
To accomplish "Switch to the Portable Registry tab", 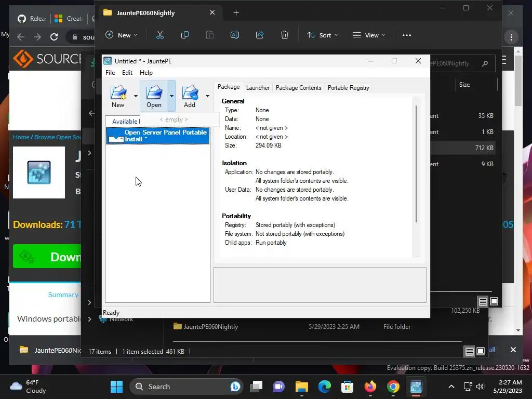I will pyautogui.click(x=349, y=87).
